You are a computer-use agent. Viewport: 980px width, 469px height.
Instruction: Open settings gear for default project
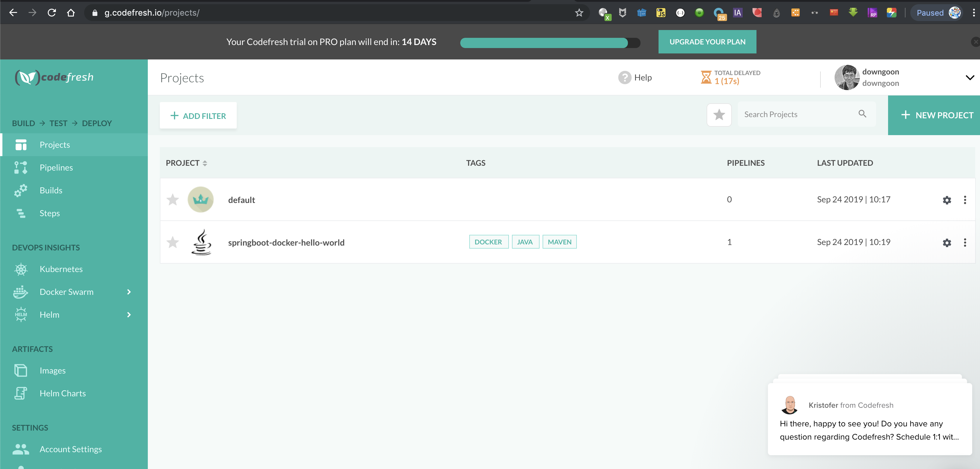tap(947, 200)
